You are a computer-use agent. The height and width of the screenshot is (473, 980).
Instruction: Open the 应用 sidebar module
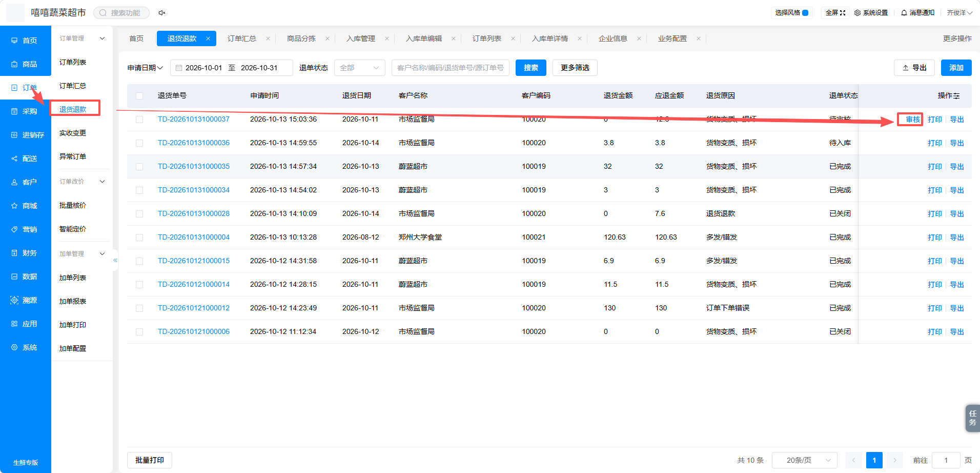coord(25,324)
